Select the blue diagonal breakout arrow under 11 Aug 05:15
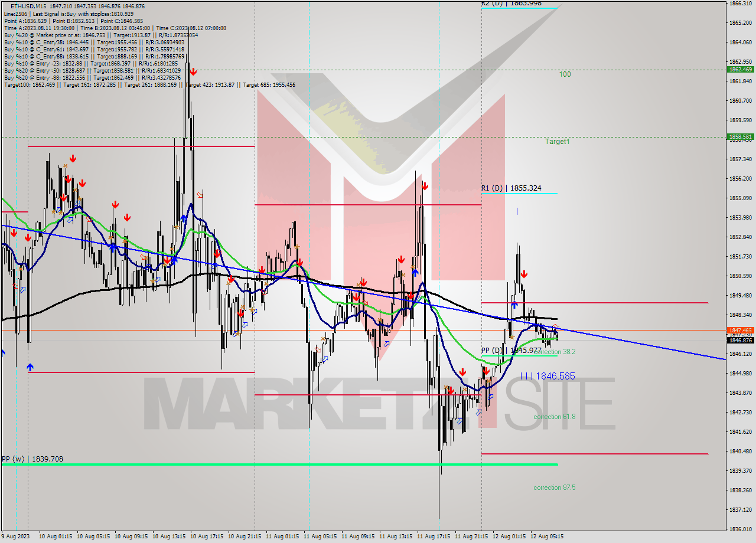Image resolution: width=756 pixels, height=543 pixels. [325, 358]
